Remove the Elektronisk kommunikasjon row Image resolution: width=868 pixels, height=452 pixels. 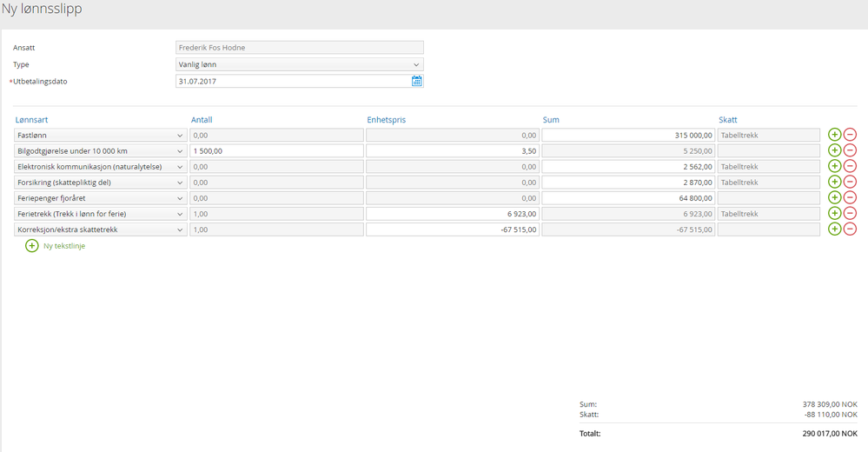tap(850, 166)
